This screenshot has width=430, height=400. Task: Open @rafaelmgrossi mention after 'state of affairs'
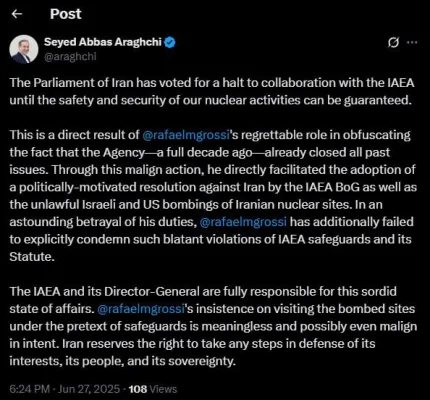click(x=141, y=309)
